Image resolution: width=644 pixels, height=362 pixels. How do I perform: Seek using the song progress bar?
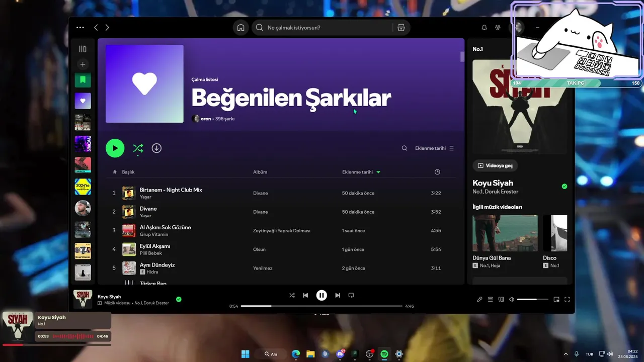pyautogui.click(x=321, y=306)
